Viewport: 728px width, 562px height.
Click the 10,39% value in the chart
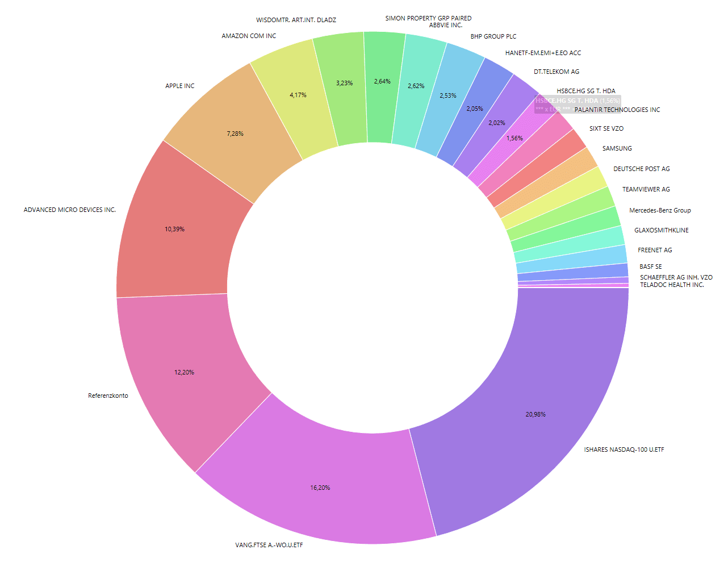point(175,229)
